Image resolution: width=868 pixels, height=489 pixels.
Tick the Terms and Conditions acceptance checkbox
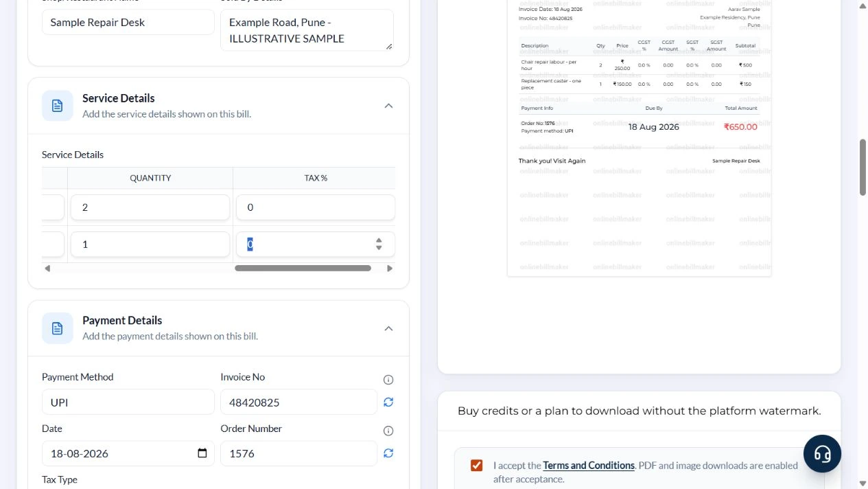(476, 466)
